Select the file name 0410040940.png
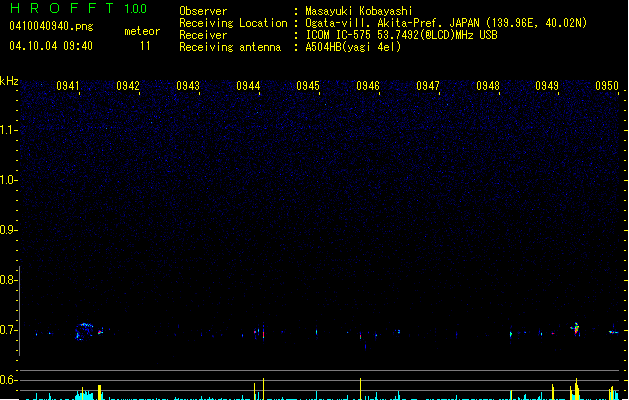 tap(51, 26)
